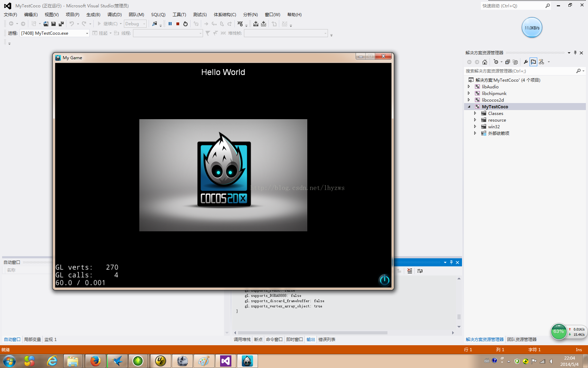Viewport: 588px width, 368px height.
Task: Expand the libcocos2d project node
Action: [469, 100]
